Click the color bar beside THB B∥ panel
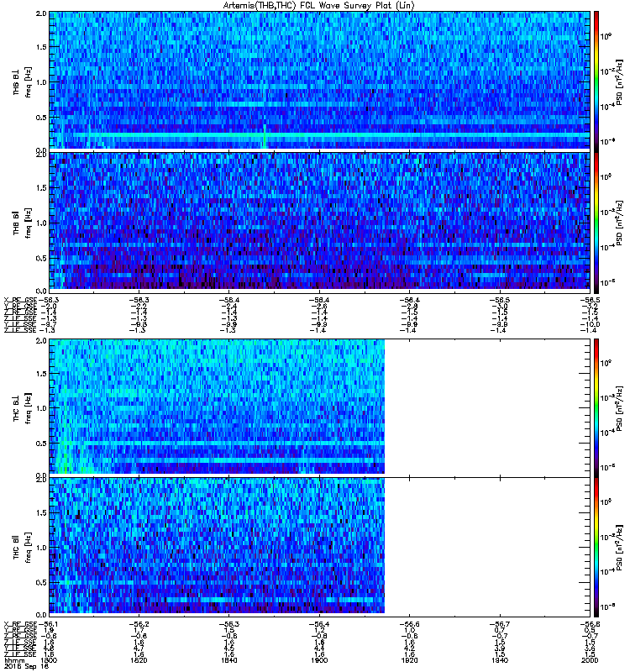 click(x=596, y=221)
